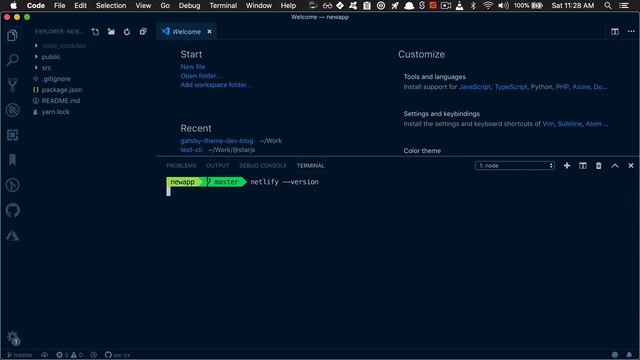Split the editor to the right

(615, 32)
